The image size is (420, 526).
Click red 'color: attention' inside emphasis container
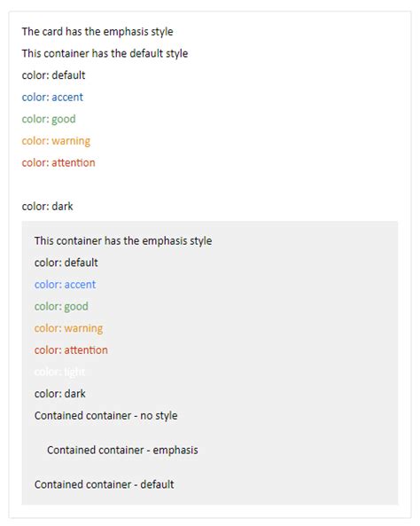(x=71, y=350)
